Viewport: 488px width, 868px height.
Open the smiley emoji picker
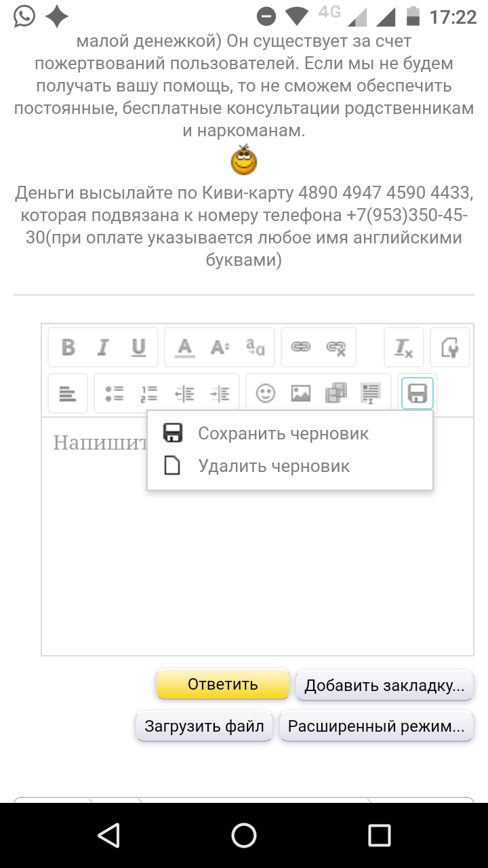coord(266,393)
